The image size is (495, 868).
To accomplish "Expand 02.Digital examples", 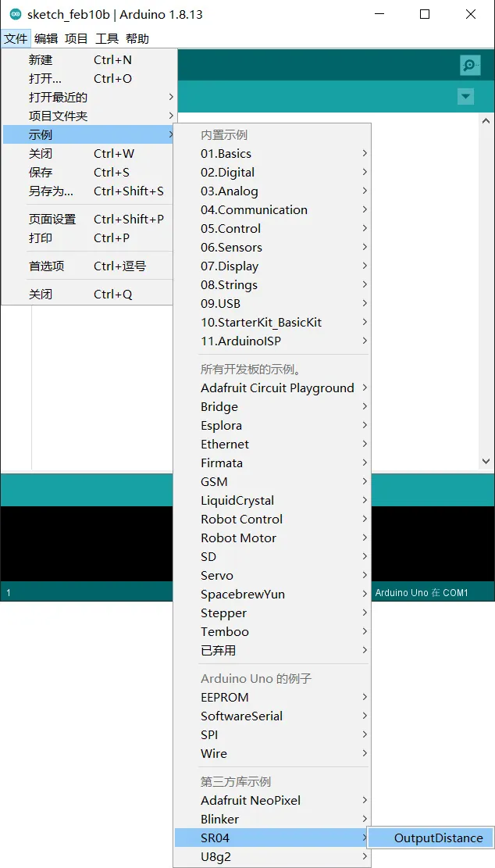I will (272, 172).
